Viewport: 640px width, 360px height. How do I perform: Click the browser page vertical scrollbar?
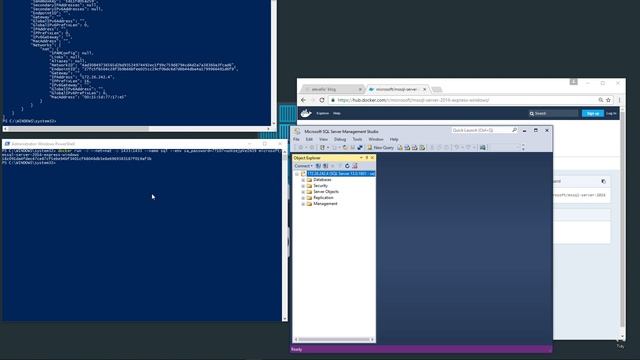[x=622, y=222]
